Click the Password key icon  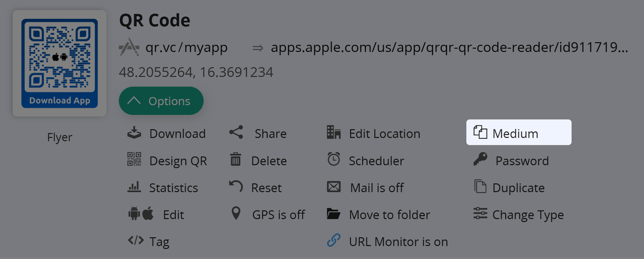point(480,160)
